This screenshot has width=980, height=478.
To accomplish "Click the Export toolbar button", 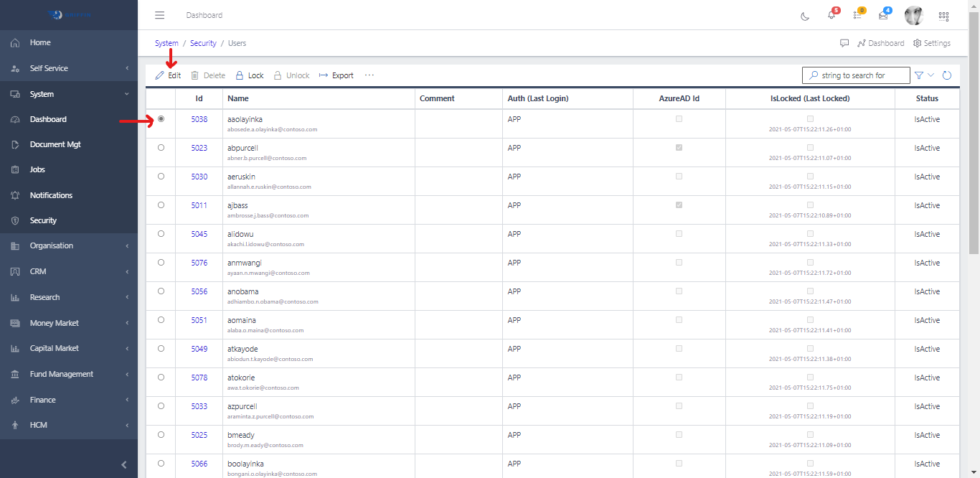I will coord(336,75).
